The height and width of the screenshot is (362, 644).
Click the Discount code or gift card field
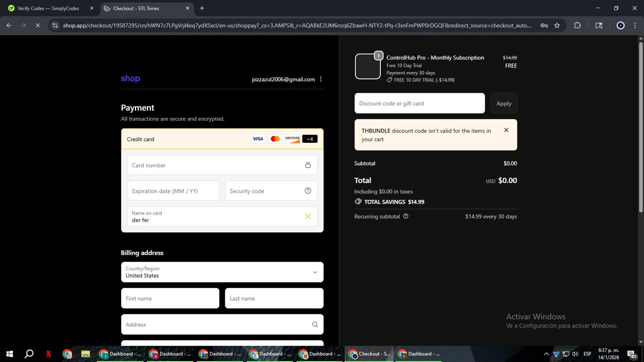[x=419, y=103]
